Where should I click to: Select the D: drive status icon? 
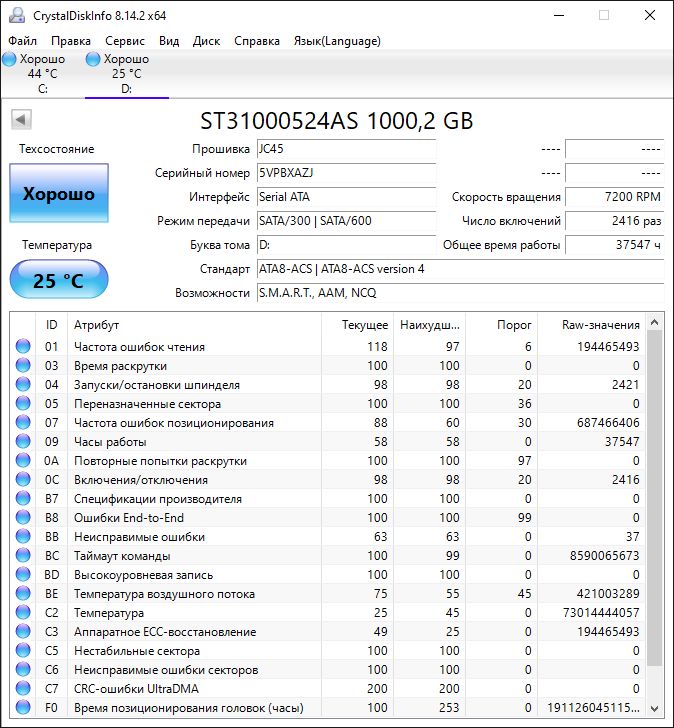(x=94, y=60)
